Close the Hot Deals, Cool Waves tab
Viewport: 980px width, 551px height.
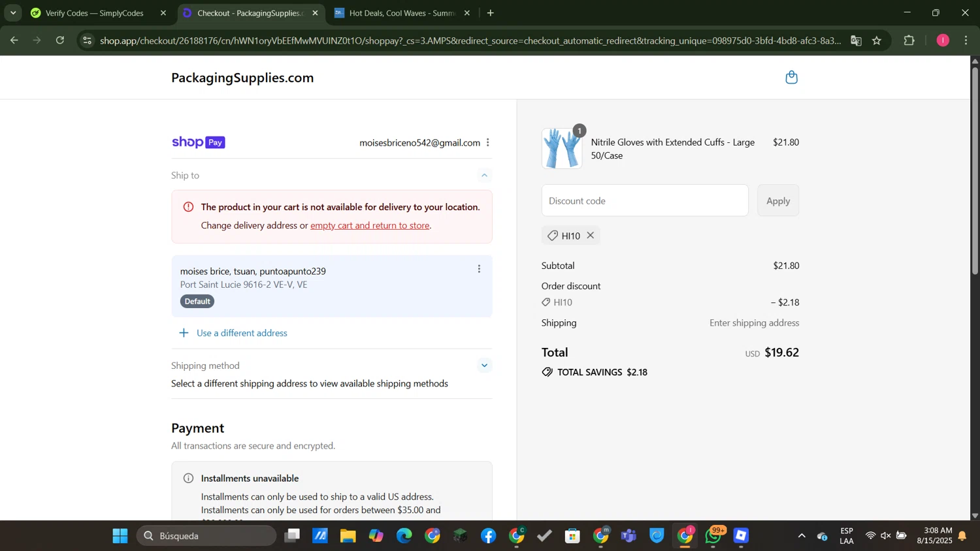[466, 13]
